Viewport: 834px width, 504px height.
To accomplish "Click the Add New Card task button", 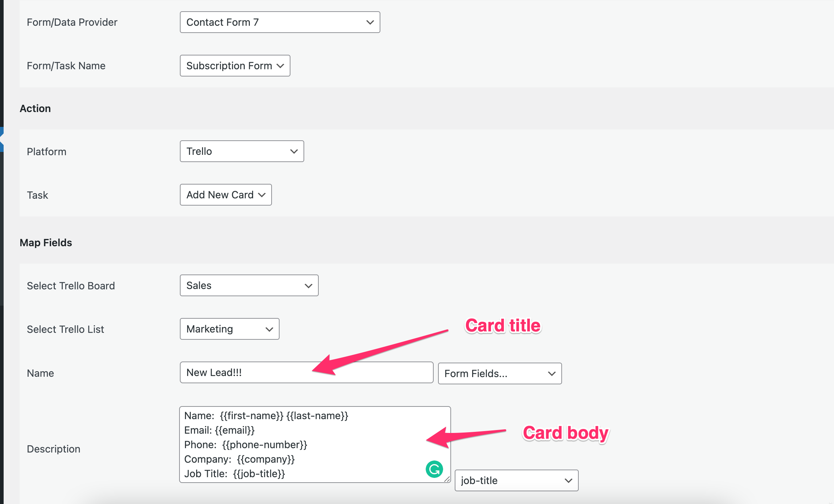I will pyautogui.click(x=225, y=195).
